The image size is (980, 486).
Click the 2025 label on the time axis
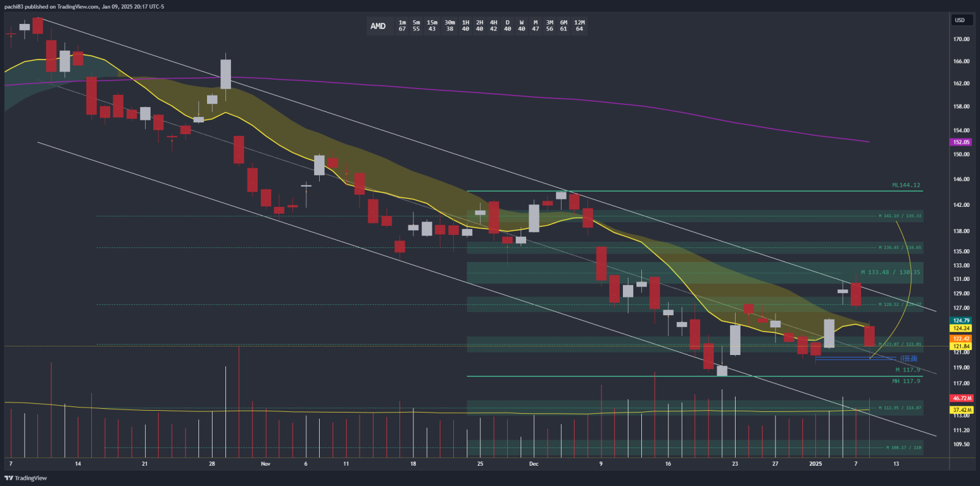coord(815,464)
